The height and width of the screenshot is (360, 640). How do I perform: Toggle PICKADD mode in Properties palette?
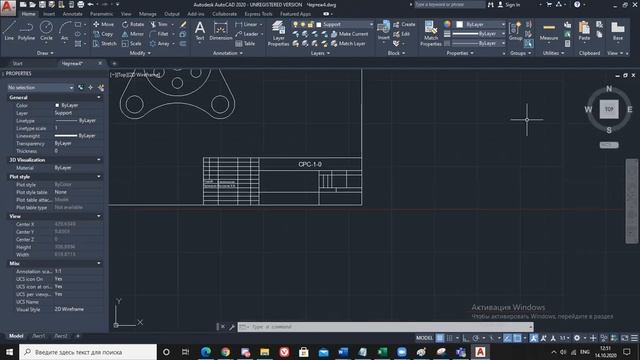coord(80,87)
